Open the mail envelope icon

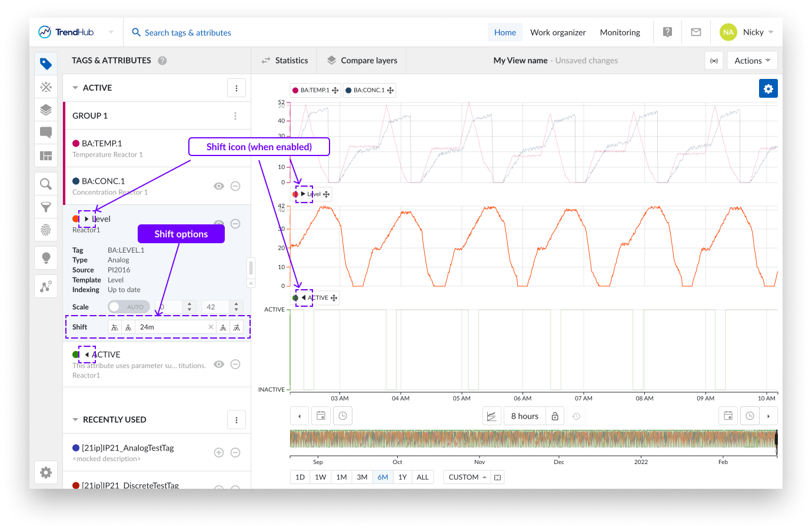point(696,32)
